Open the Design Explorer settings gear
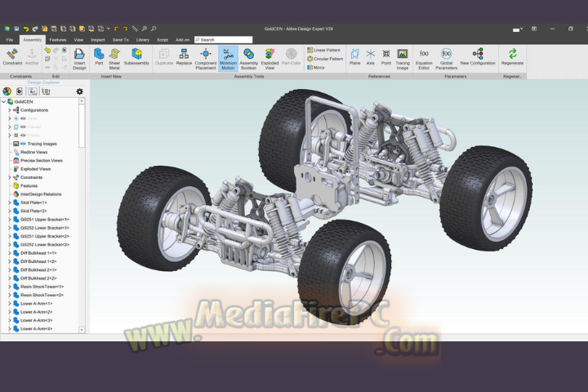The height and width of the screenshot is (392, 588). click(79, 91)
